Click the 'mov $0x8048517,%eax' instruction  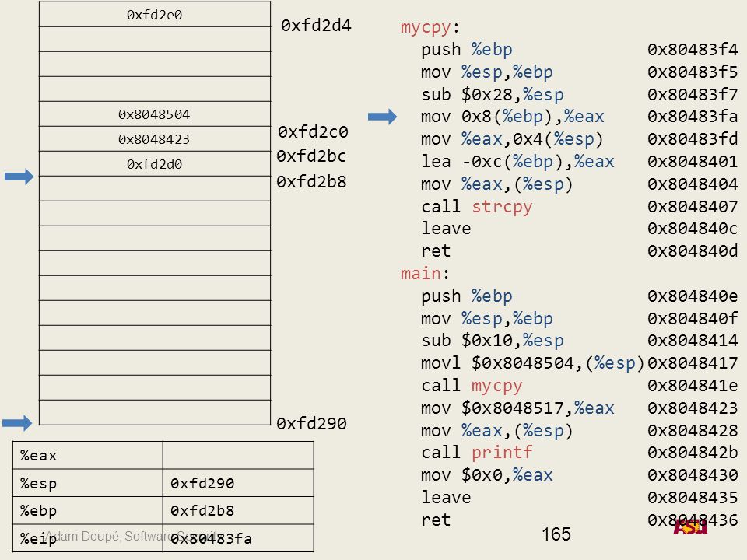coord(517,408)
